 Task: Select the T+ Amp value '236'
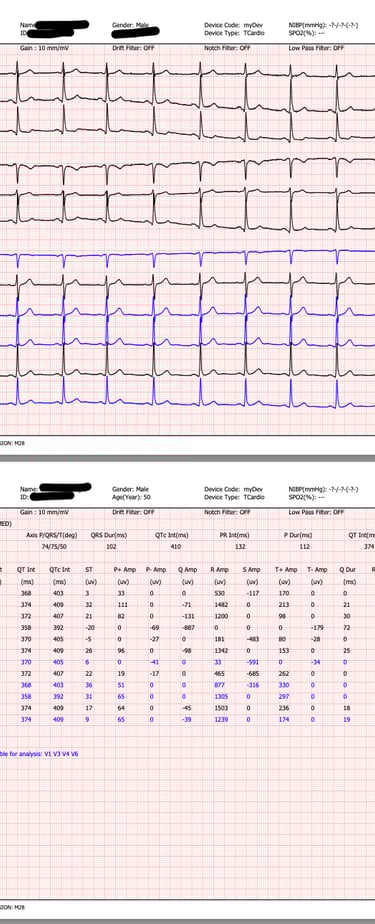tap(284, 708)
